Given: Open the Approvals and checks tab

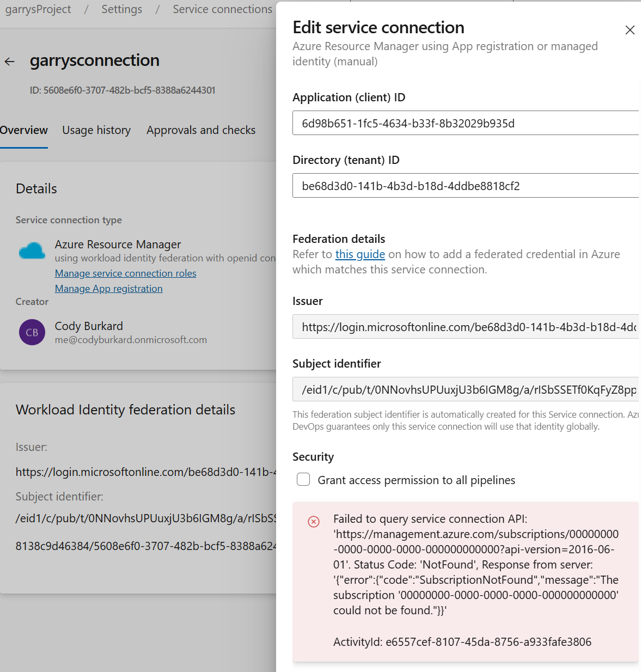Looking at the screenshot, I should click(x=201, y=130).
